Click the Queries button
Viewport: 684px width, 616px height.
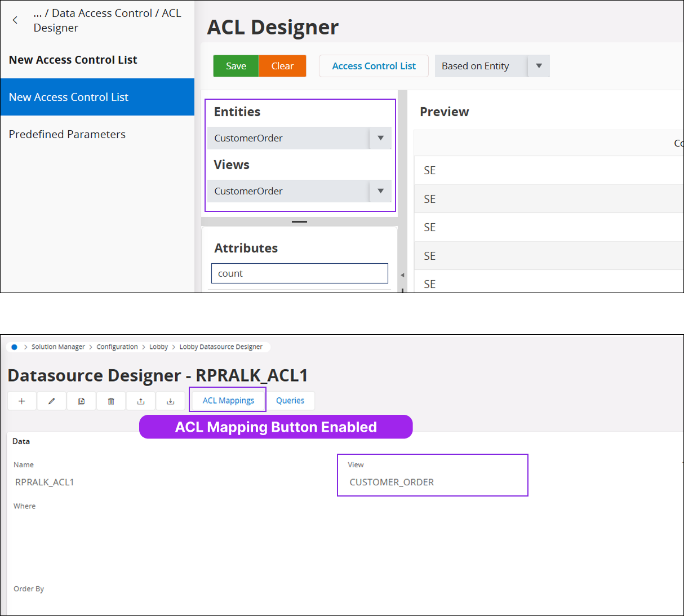pyautogui.click(x=290, y=401)
